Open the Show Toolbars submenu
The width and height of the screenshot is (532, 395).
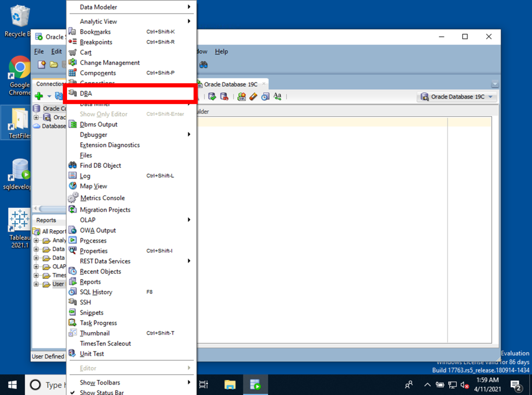131,383
